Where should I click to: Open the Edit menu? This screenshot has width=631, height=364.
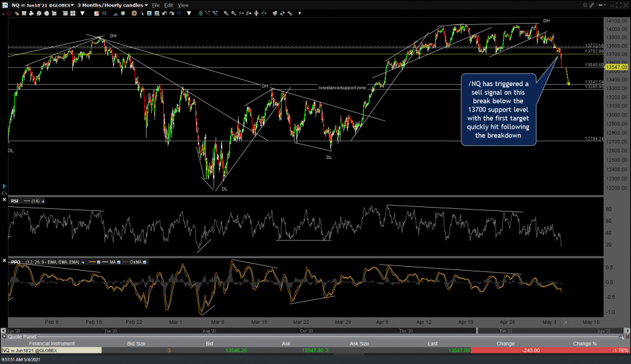(169, 5)
